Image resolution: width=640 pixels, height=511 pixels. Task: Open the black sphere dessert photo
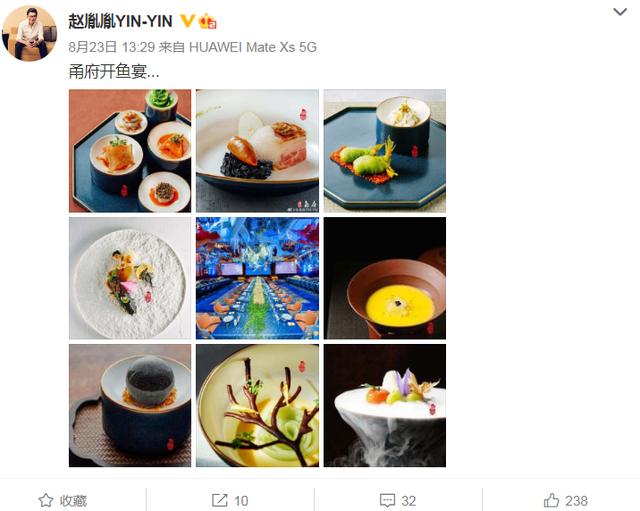click(130, 406)
